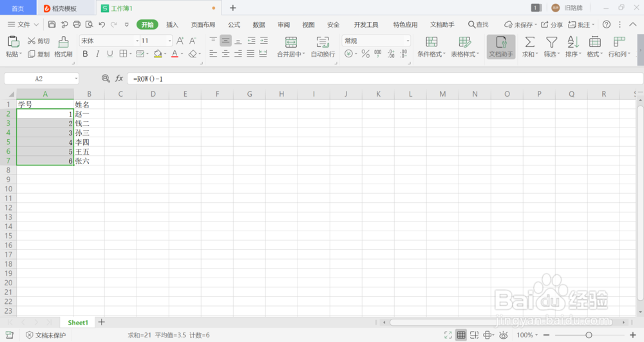Image resolution: width=644 pixels, height=342 pixels.
Task: Switch to the 插入 tab
Action: click(172, 24)
